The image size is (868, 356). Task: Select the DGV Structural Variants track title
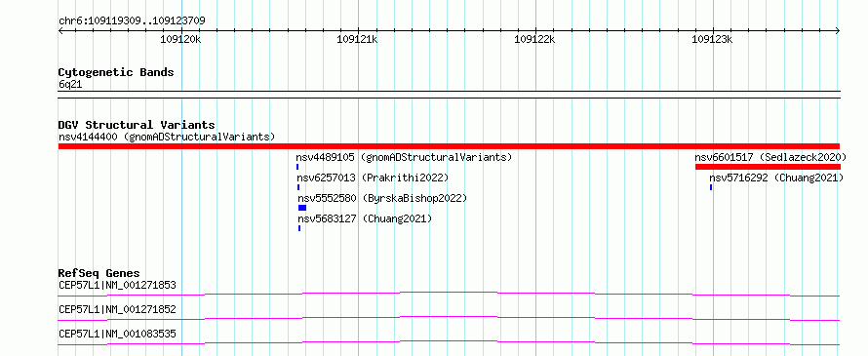(137, 125)
